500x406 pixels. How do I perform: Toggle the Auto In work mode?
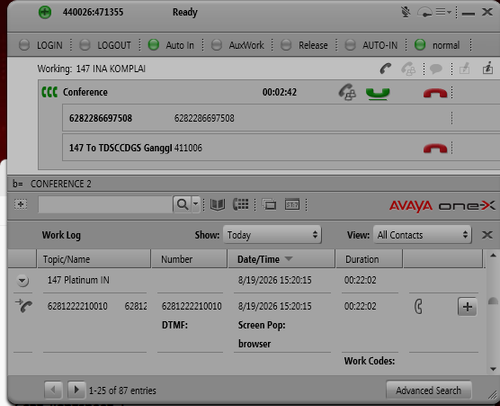(171, 45)
